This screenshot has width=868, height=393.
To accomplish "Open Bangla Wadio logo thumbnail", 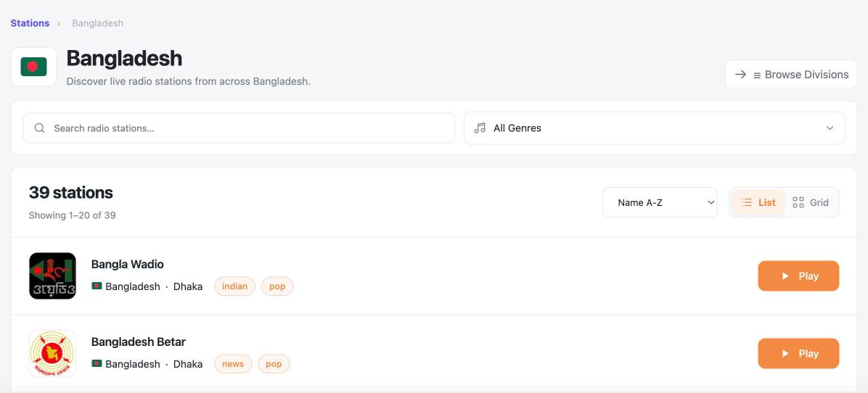I will click(52, 276).
